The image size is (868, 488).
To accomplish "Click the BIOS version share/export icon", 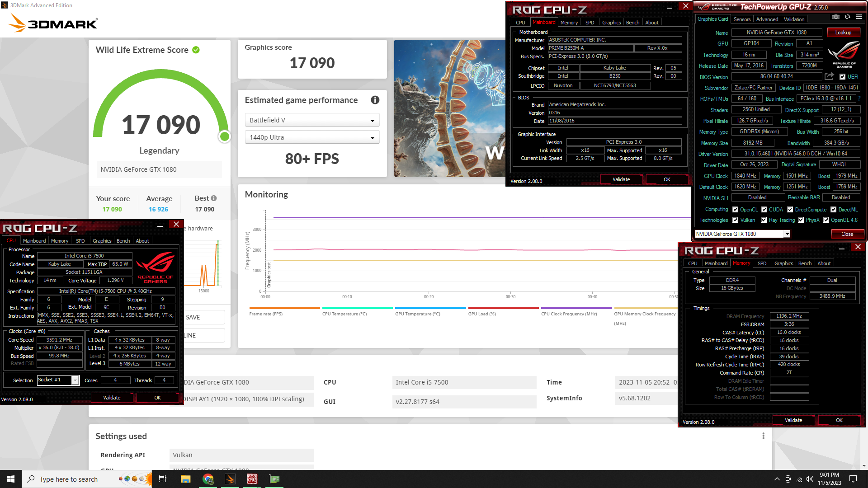I will (x=829, y=76).
